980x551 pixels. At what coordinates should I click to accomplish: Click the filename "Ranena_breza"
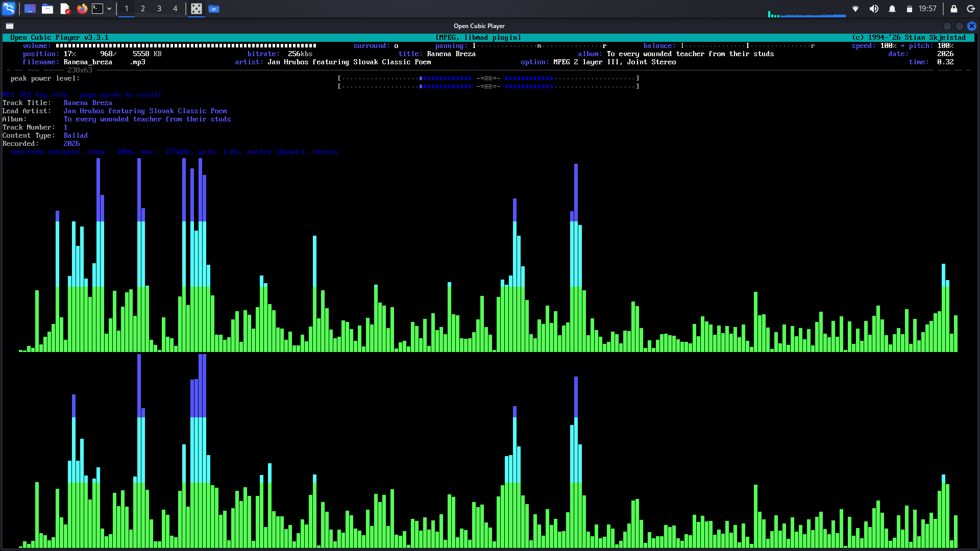click(x=88, y=62)
